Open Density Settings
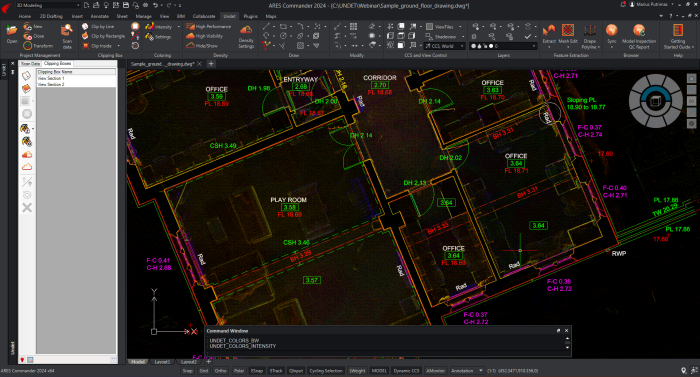Screen dimensions: 700x377 point(246,36)
